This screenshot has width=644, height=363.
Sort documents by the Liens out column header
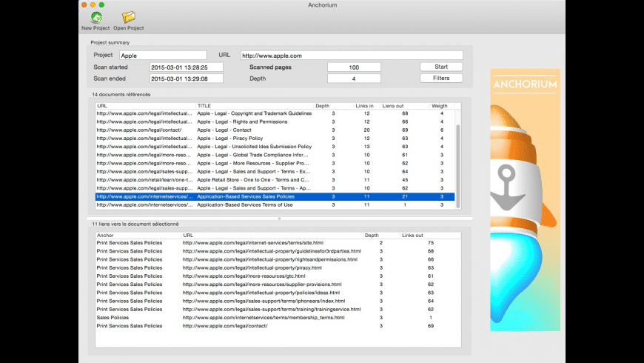[404, 106]
